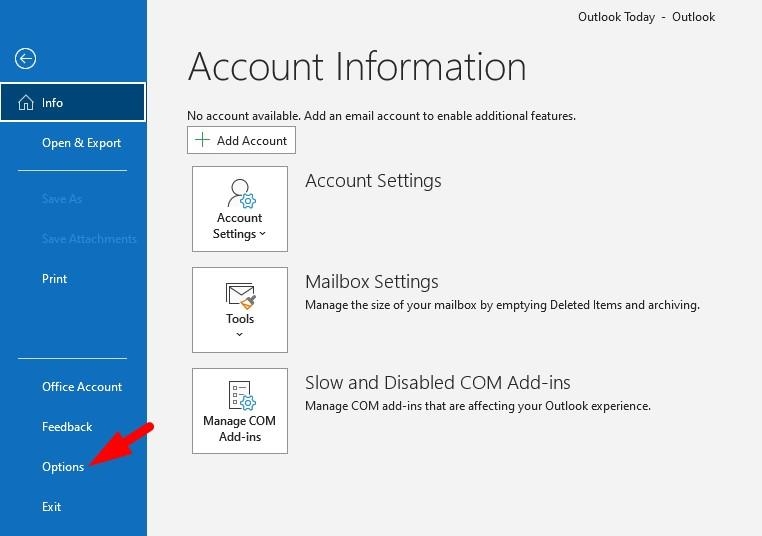Click the Slow and Disabled COM Add-ins heading
This screenshot has width=762, height=536.
click(438, 382)
